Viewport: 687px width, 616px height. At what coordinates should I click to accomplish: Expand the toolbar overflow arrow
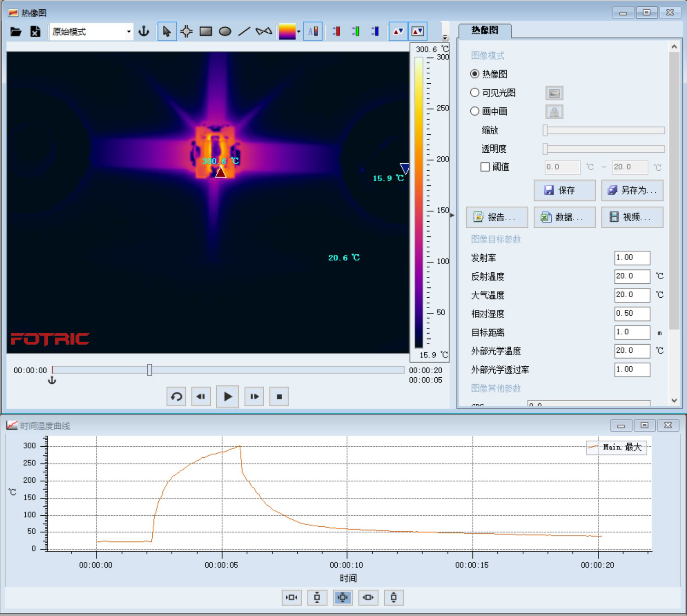pyautogui.click(x=445, y=38)
